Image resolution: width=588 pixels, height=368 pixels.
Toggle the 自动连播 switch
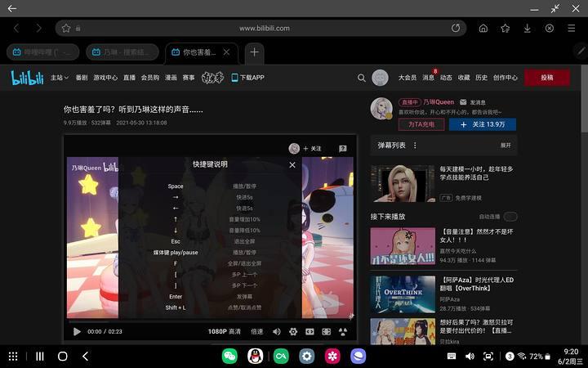[x=510, y=217]
